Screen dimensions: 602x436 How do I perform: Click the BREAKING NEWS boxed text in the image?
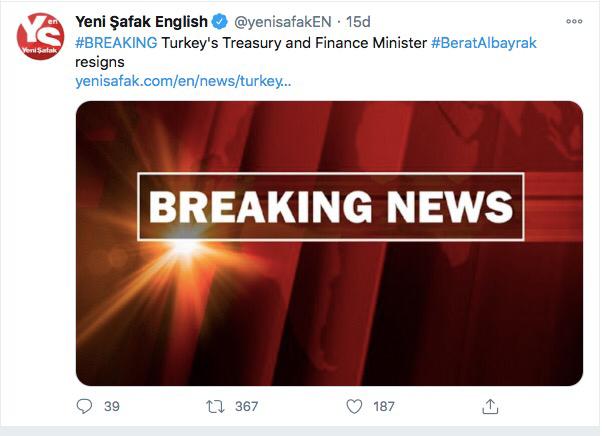[x=330, y=207]
